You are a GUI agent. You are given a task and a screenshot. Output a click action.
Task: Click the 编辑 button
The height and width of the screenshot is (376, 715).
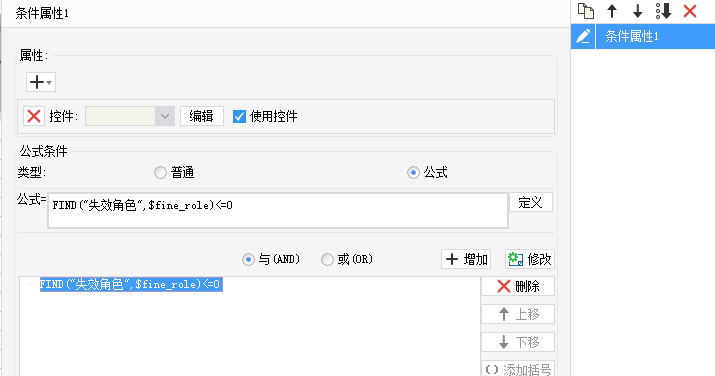(202, 116)
